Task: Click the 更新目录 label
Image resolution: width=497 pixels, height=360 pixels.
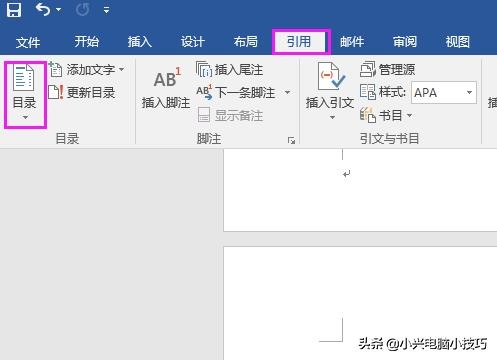Action: 91,93
